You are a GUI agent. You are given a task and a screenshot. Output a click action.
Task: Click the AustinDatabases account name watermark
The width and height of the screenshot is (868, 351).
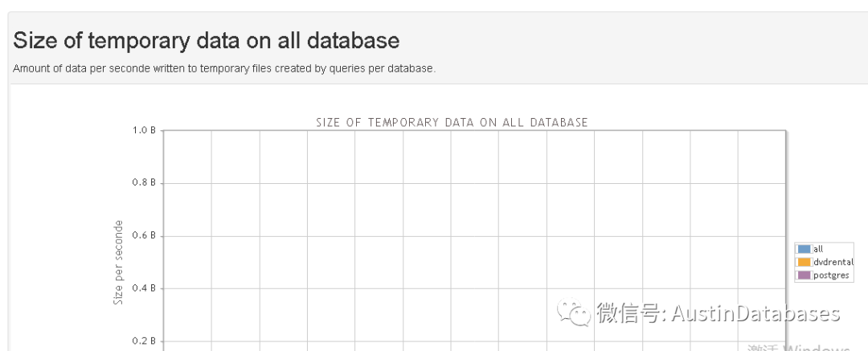pos(755,313)
